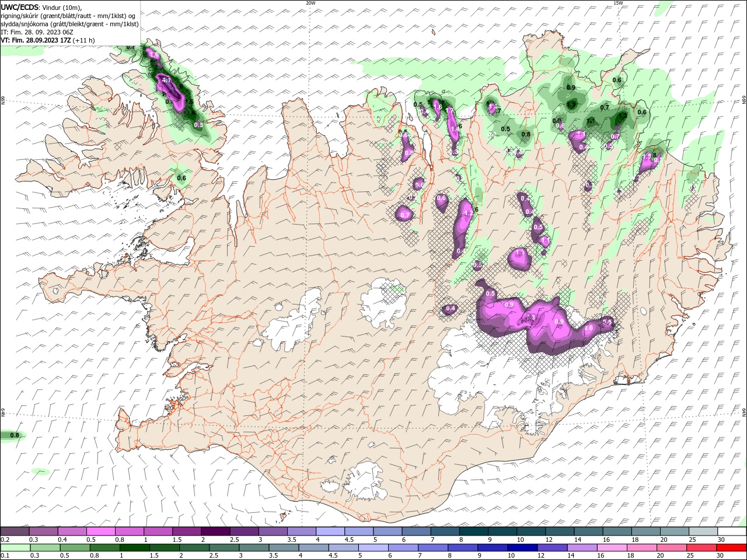The width and height of the screenshot is (747, 560).
Task: Click the '15W' longitude label at top
Action: tap(618, 3)
